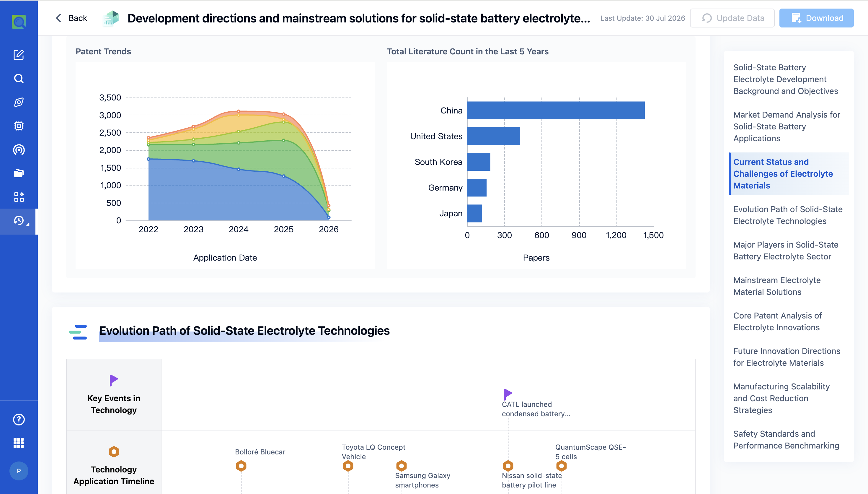This screenshot has width=868, height=494.
Task: Go to Safety Standards and Performance Benchmarking
Action: click(x=786, y=440)
